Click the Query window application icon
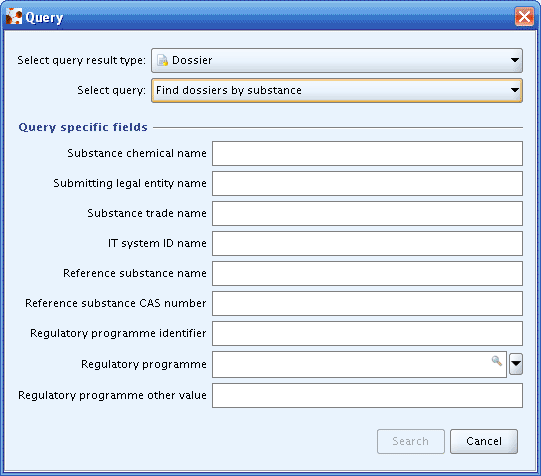This screenshot has width=541, height=476. tap(14, 17)
